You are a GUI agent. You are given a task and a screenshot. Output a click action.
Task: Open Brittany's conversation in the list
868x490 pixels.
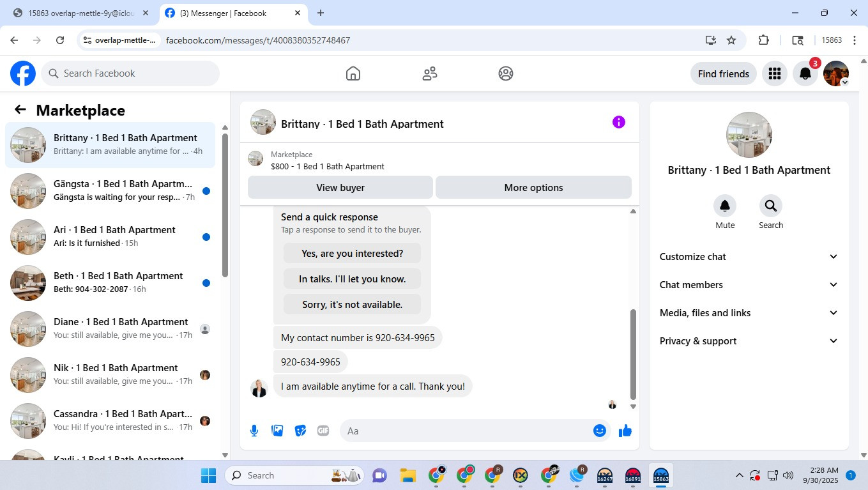[110, 145]
